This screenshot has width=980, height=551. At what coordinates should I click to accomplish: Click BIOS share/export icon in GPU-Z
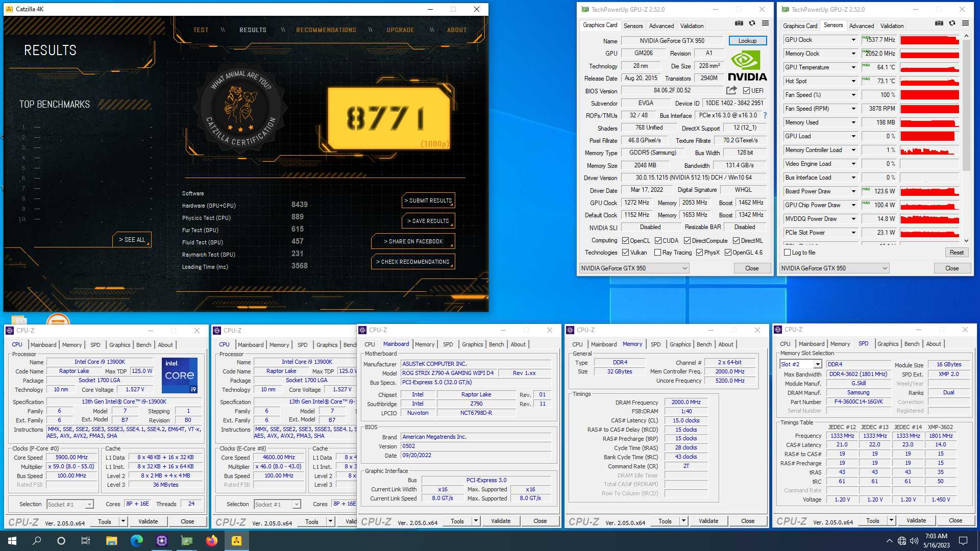pyautogui.click(x=731, y=90)
